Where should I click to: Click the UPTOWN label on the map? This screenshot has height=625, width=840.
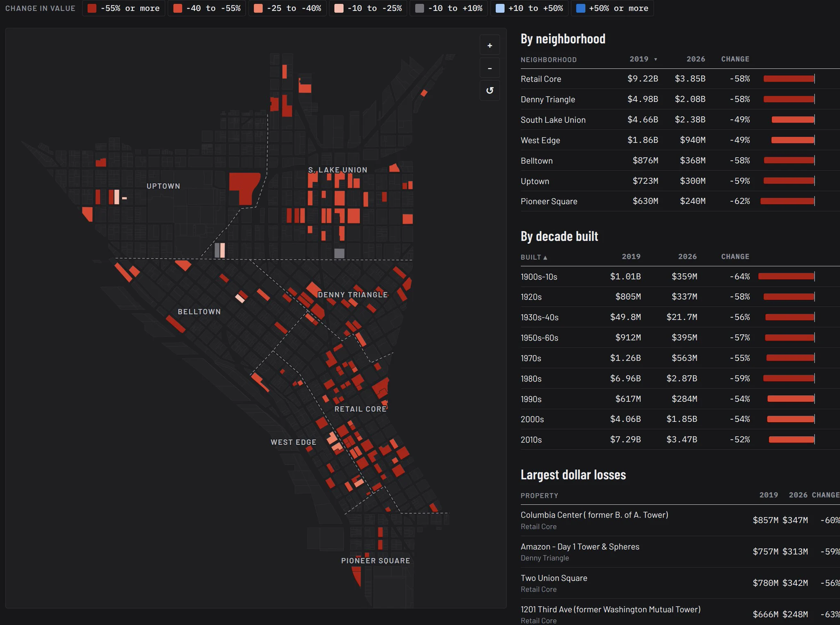click(x=163, y=186)
